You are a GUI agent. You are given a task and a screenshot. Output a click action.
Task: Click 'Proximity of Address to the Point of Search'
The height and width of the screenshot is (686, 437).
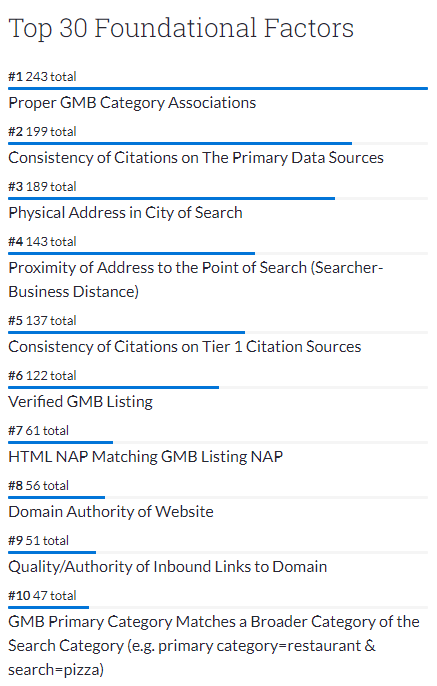click(x=157, y=268)
